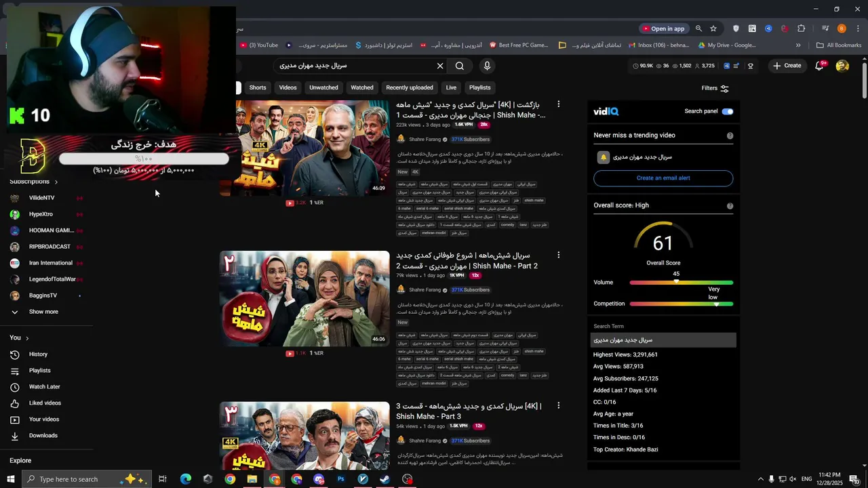The height and width of the screenshot is (488, 868).
Task: Open Chrome three-dot menu
Action: coord(857,28)
